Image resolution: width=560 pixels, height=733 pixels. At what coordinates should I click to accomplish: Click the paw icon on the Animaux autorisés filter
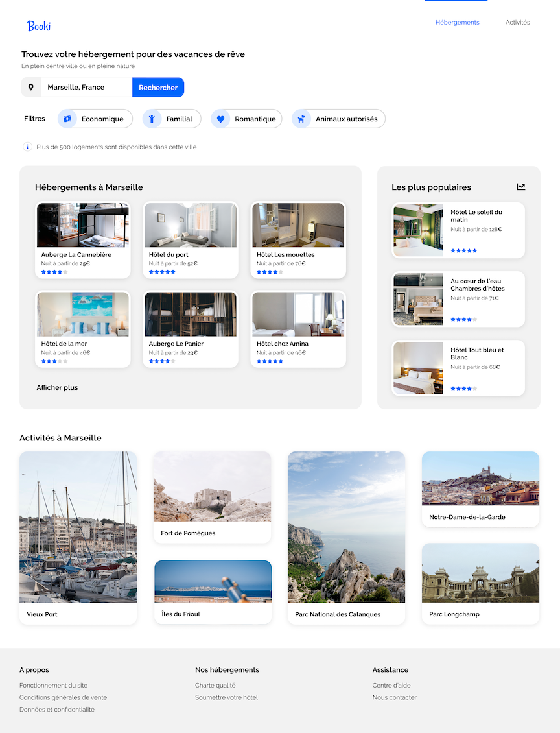300,119
